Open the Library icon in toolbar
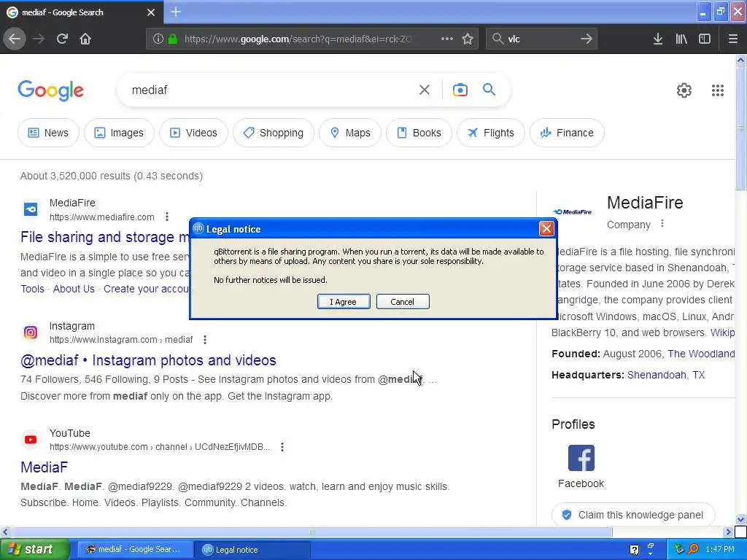This screenshot has width=747, height=560. 681,39
